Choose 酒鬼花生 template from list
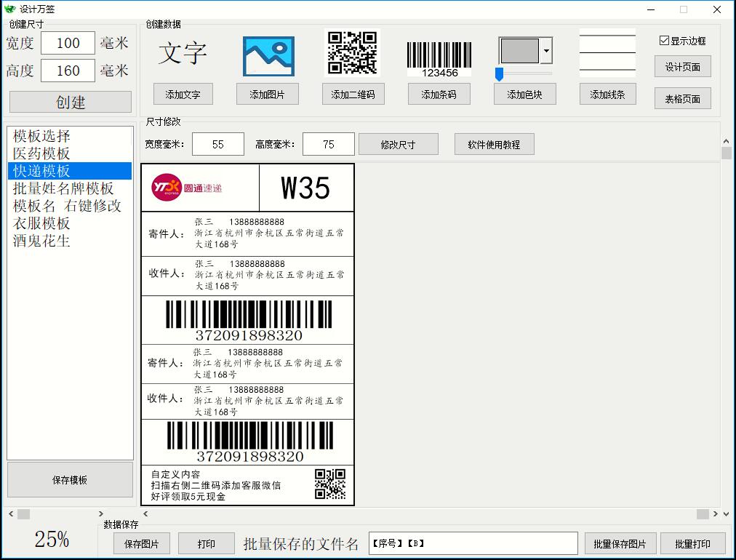The image size is (736, 560). pos(41,241)
